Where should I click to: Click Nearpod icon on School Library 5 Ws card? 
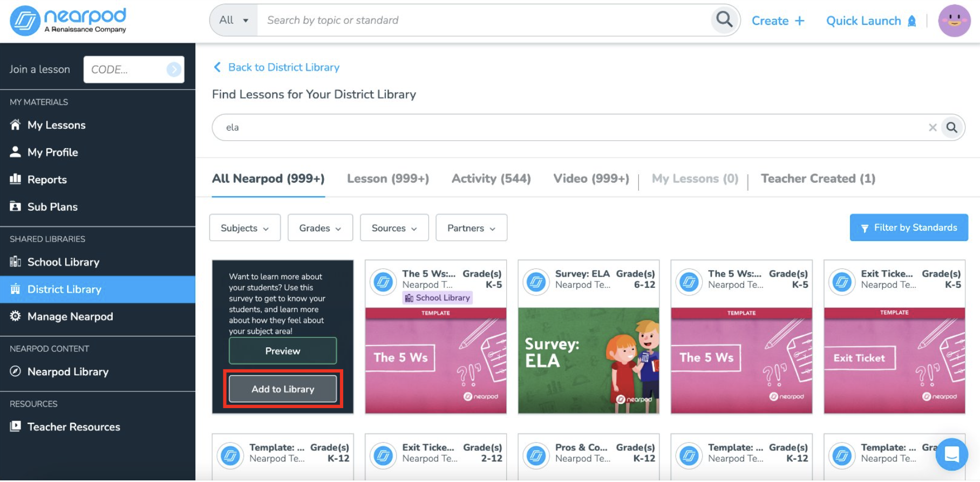click(x=384, y=281)
